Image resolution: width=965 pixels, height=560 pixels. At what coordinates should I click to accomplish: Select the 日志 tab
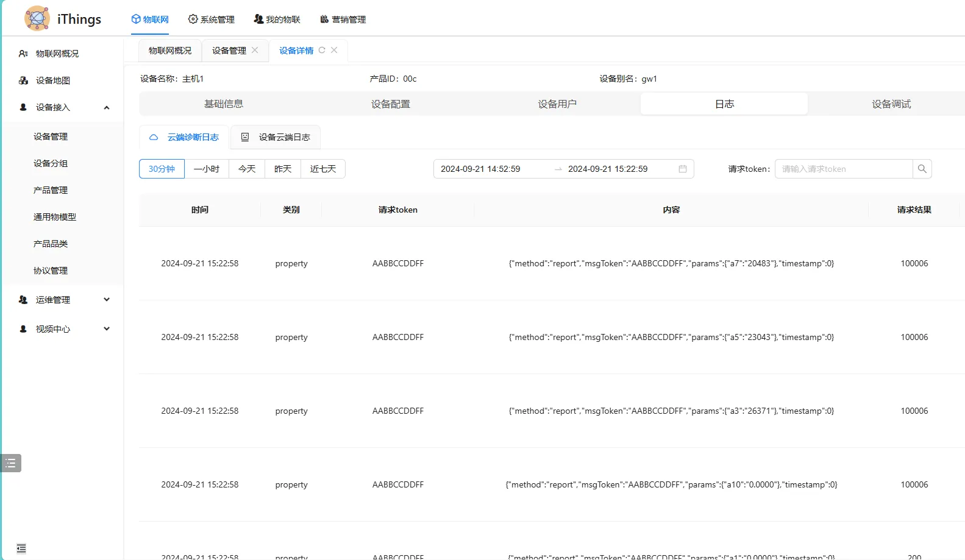pos(724,104)
